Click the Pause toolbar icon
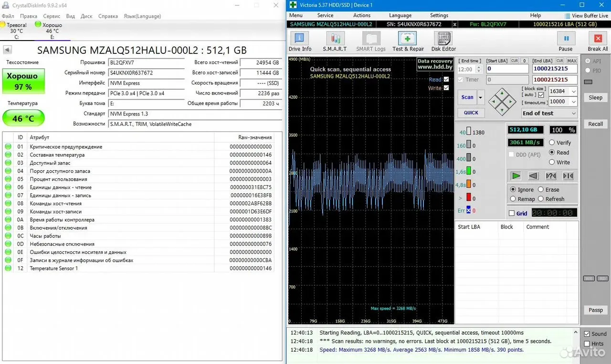611x364 pixels. click(566, 39)
